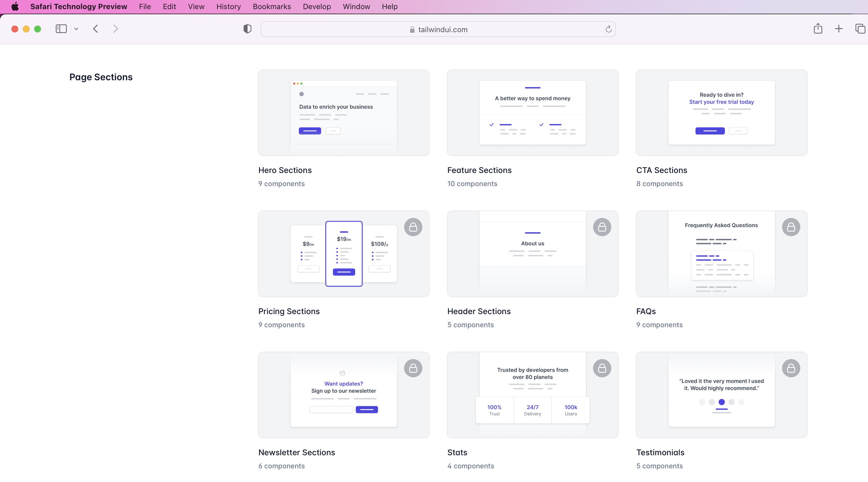Image resolution: width=868 pixels, height=482 pixels.
Task: Open the Develop menu
Action: click(317, 6)
